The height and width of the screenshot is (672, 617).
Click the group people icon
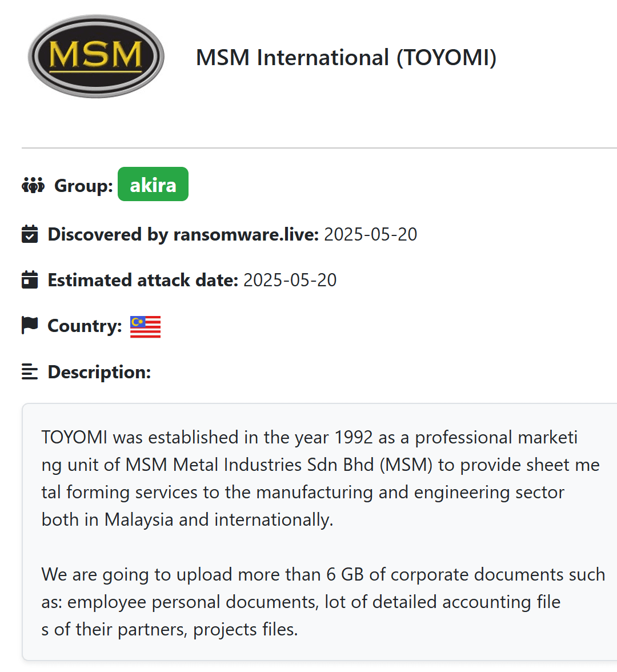click(33, 185)
